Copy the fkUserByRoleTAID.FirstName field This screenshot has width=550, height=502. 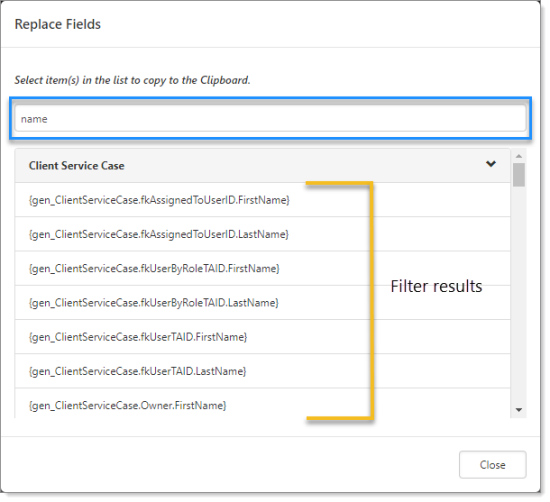click(262, 268)
